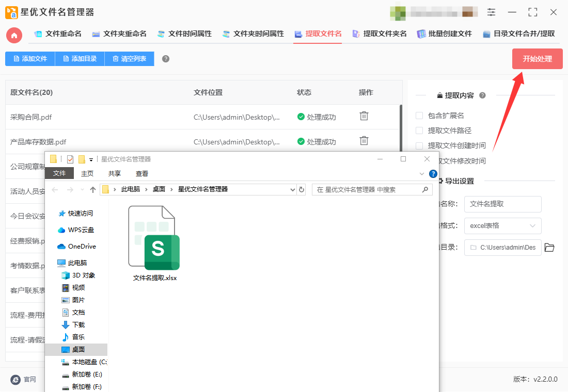Select 此电脑 in navigation tree
Viewport: 568px width, 392px height.
[72, 263]
